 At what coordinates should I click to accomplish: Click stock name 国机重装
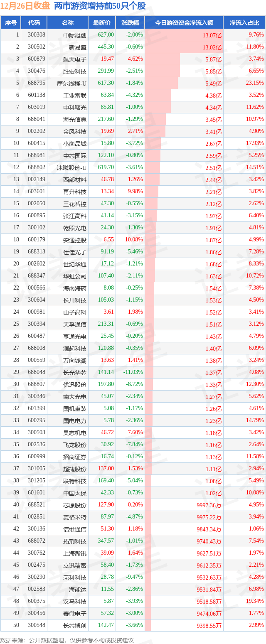(x=75, y=408)
